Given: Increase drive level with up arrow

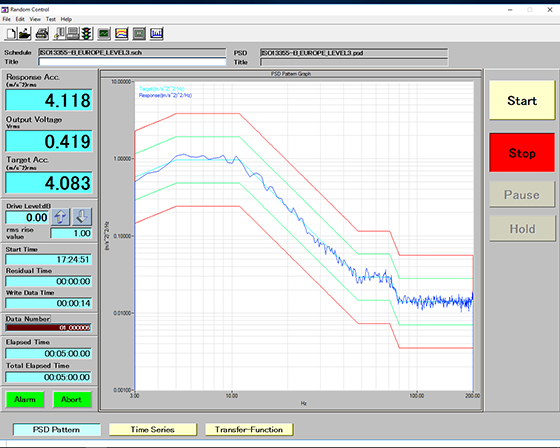Looking at the screenshot, I should point(61,217).
